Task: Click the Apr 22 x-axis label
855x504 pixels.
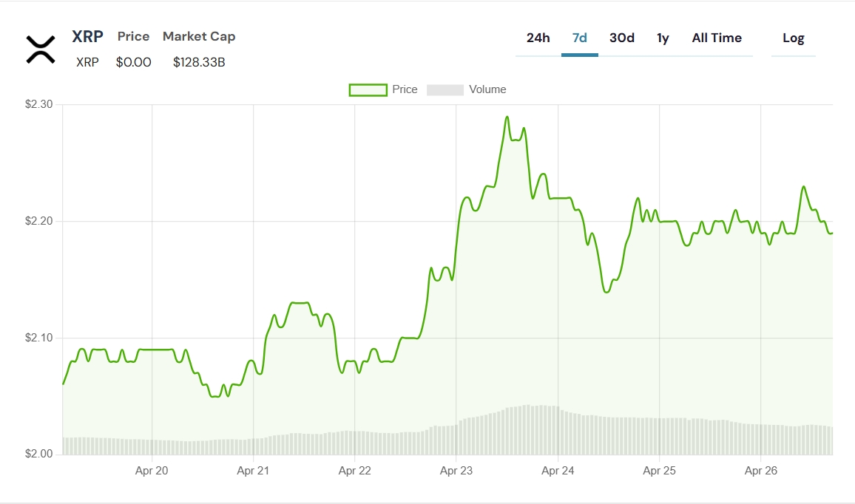Action: 354,471
